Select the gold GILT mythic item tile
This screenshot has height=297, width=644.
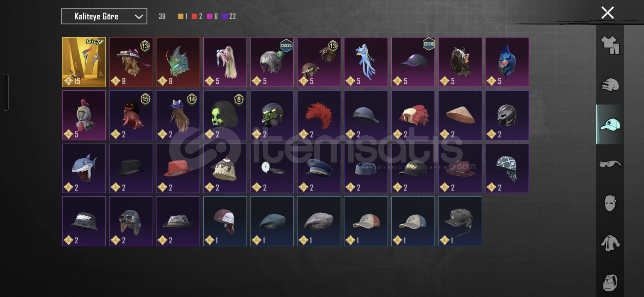click(x=84, y=62)
